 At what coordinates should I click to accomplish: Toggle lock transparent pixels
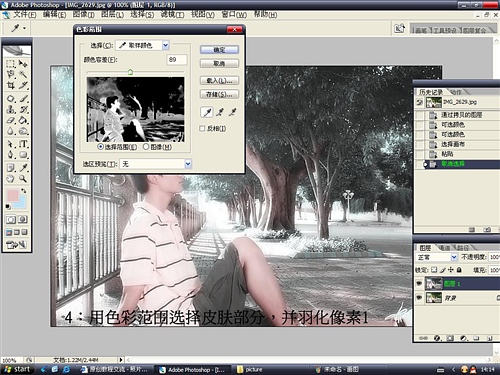click(434, 270)
